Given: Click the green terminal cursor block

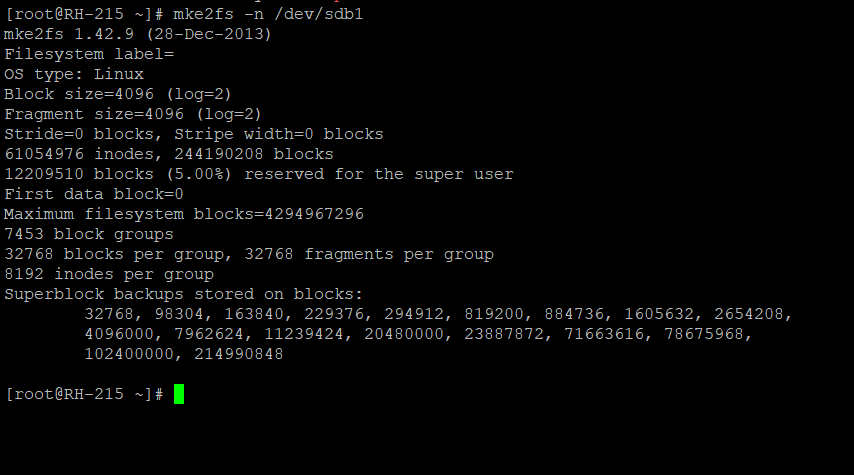Looking at the screenshot, I should (179, 394).
